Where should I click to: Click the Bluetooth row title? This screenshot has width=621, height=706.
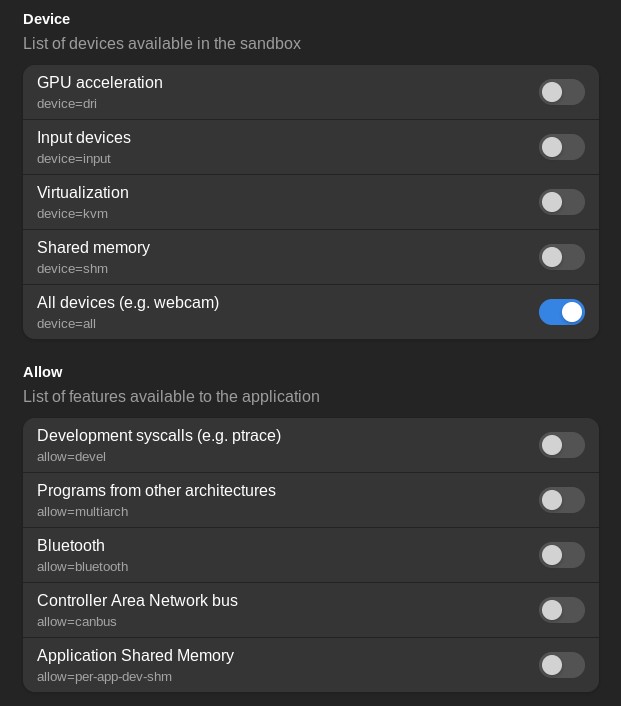click(71, 546)
